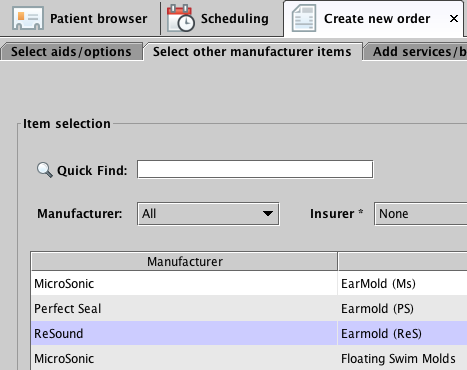Switch to the Patient browser tab
This screenshot has height=370, width=467.
point(80,18)
